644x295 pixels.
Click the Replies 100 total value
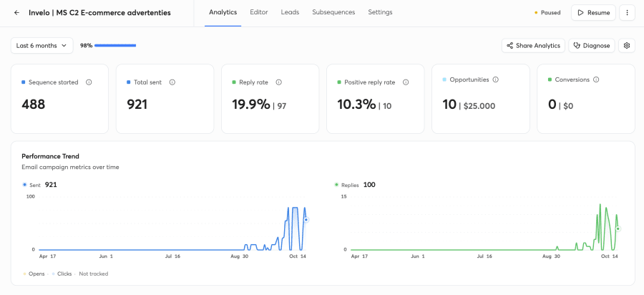[x=369, y=185]
